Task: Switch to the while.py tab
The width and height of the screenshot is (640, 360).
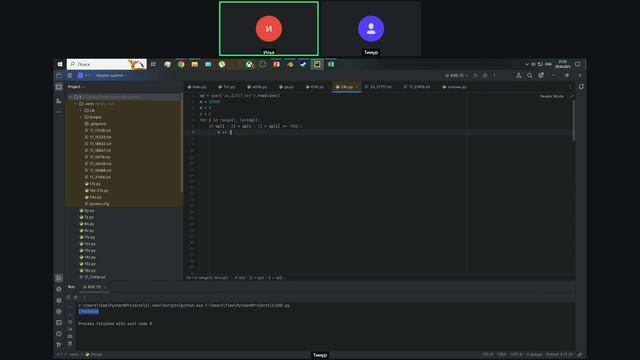Action: tap(257, 87)
